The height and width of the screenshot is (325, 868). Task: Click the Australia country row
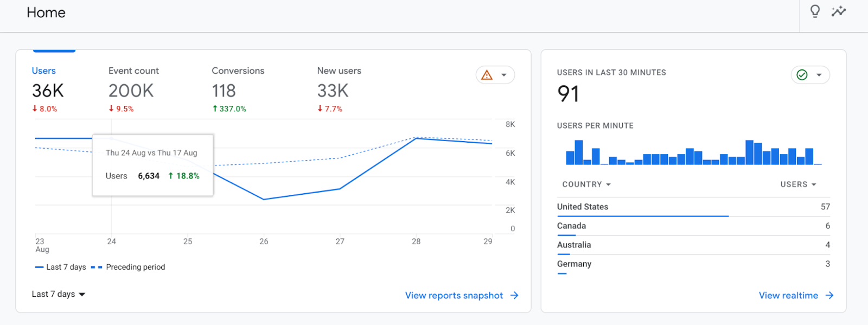[x=693, y=245]
